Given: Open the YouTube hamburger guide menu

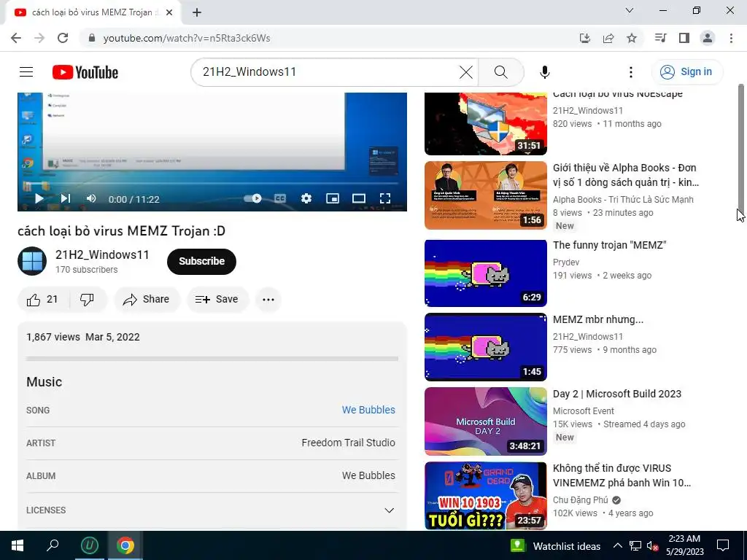Looking at the screenshot, I should pyautogui.click(x=26, y=72).
